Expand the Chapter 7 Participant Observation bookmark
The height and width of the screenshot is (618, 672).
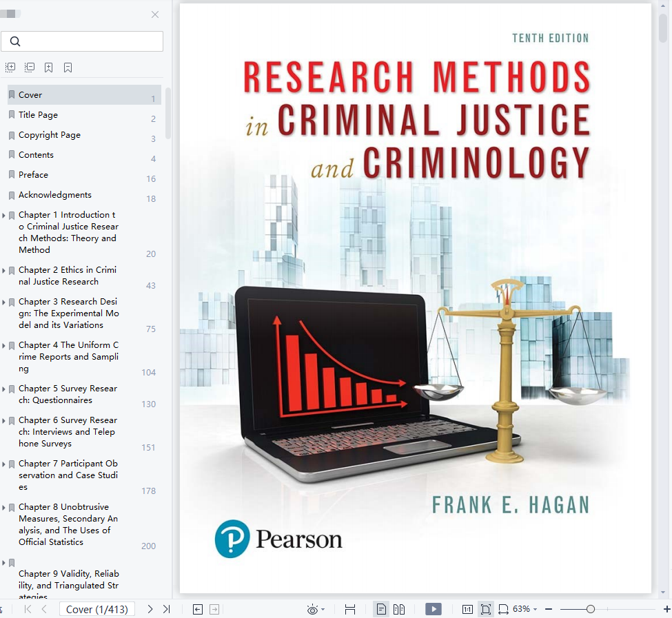(x=4, y=464)
